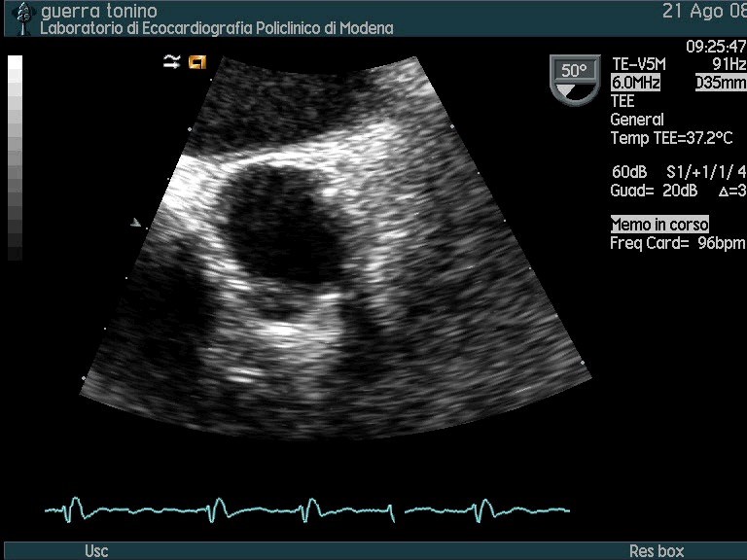The image size is (747, 560).
Task: Click the Guad= 20dB gain value
Action: point(646,191)
